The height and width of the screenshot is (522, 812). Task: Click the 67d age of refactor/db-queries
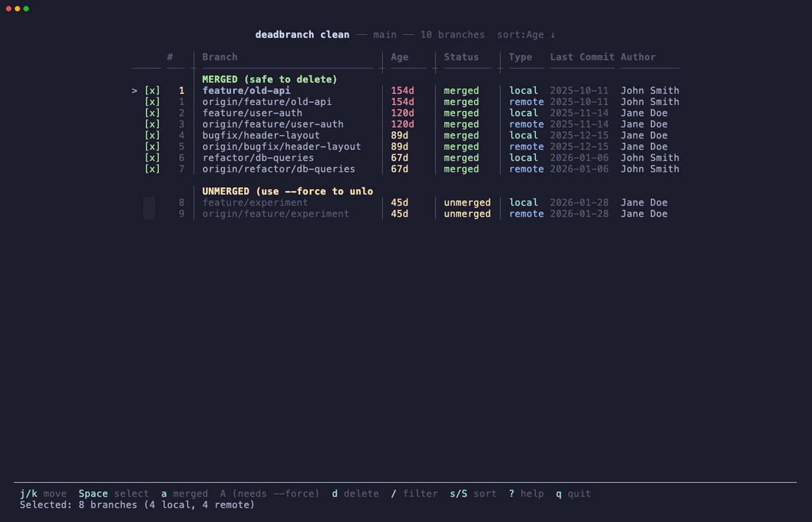tap(400, 158)
